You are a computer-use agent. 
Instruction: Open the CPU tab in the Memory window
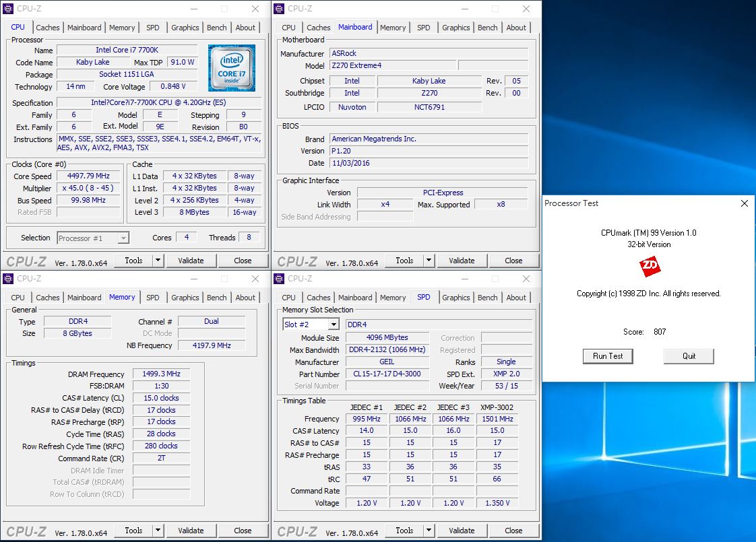[x=18, y=297]
